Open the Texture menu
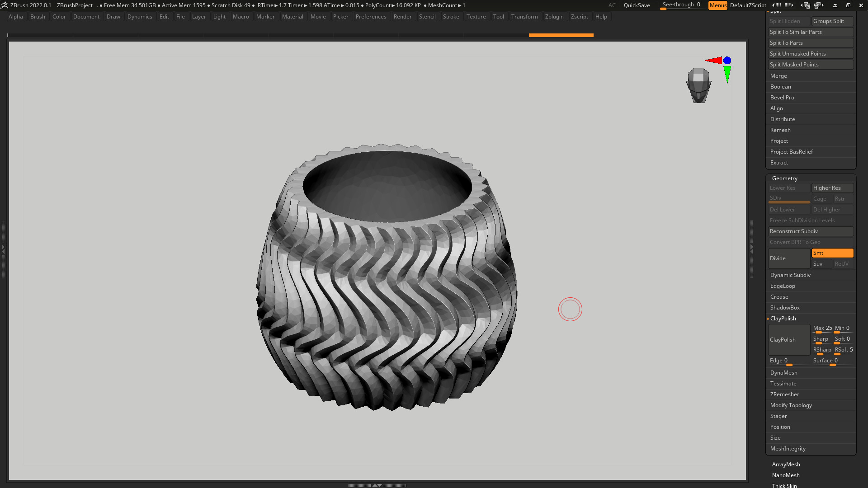The width and height of the screenshot is (868, 488). coord(476,17)
